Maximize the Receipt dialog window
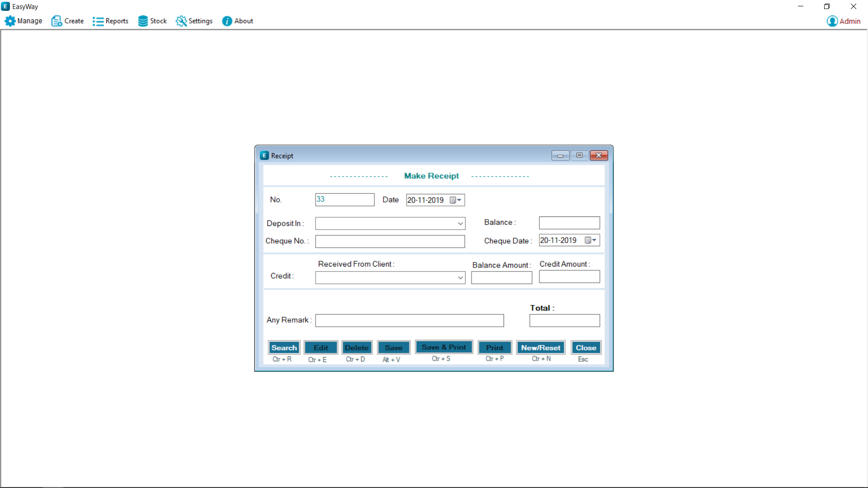Screen dimensions: 868x488 579,155
